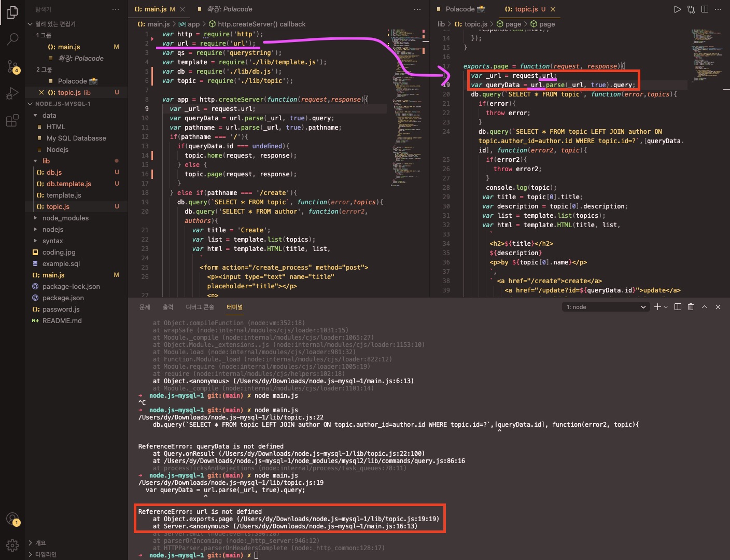Create a new terminal with plus icon
The height and width of the screenshot is (560, 730).
click(x=657, y=307)
